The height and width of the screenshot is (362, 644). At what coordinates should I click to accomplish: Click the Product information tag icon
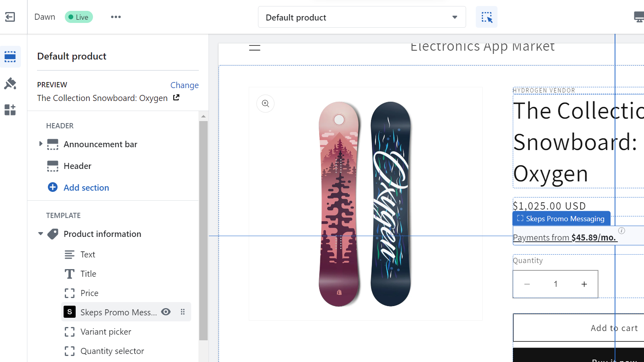[x=53, y=234]
